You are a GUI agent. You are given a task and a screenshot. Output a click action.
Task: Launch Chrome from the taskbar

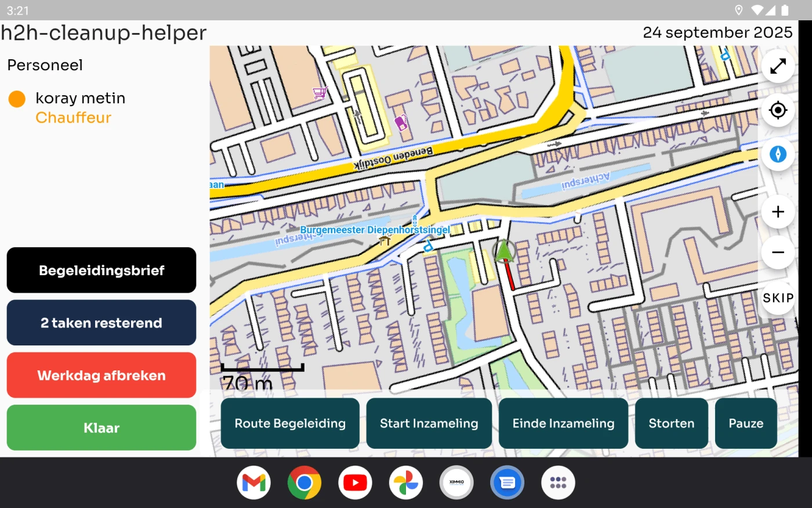(x=304, y=482)
